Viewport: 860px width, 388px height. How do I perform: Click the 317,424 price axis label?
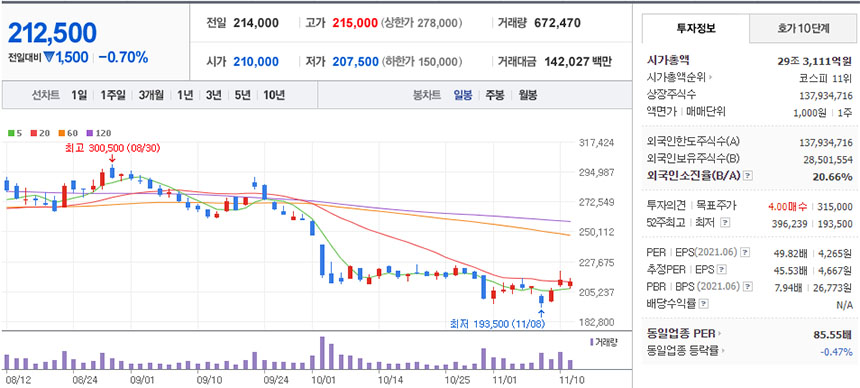point(597,143)
